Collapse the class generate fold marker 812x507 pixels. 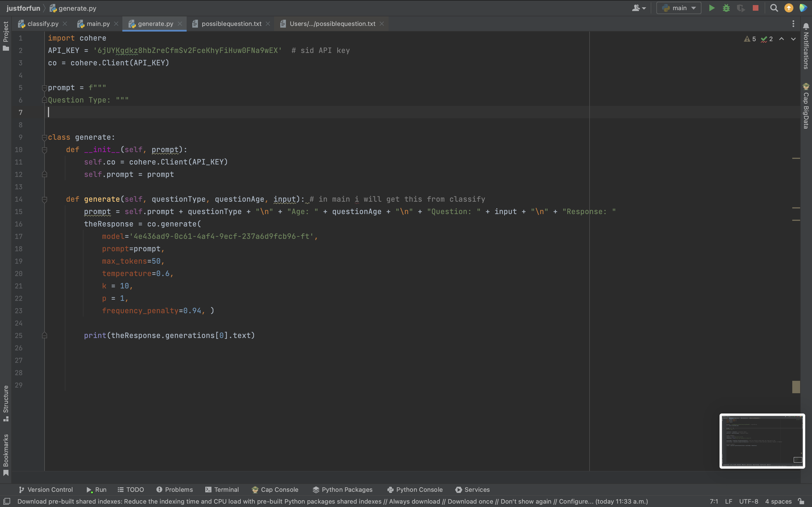(44, 137)
